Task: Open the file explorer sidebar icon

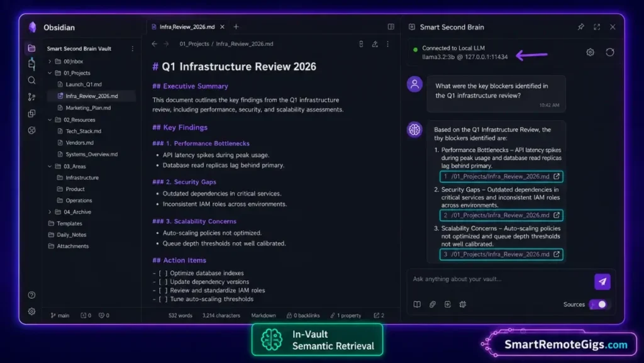Action: [x=31, y=48]
